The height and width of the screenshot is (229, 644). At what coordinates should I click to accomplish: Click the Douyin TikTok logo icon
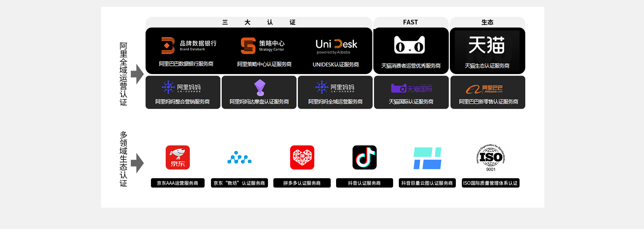364,157
